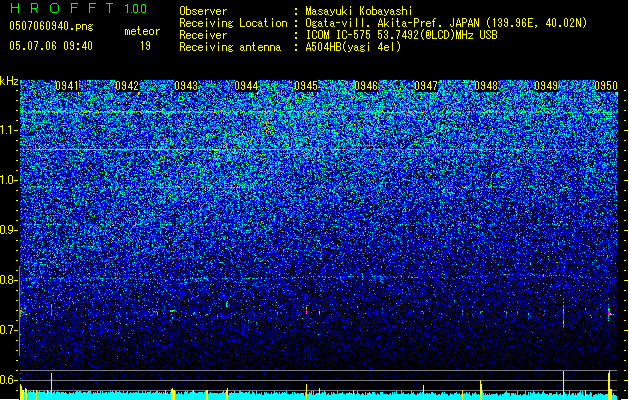Image resolution: width=629 pixels, height=400 pixels.
Task: Click the strong meteor echo near 0949
Action: pyautogui.click(x=564, y=315)
